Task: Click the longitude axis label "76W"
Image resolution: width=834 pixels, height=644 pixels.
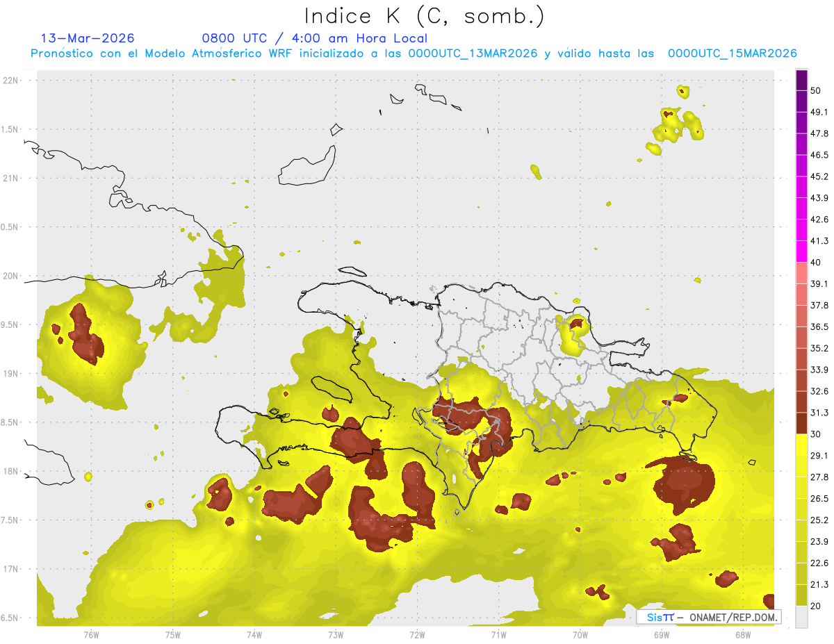Action: (x=91, y=635)
